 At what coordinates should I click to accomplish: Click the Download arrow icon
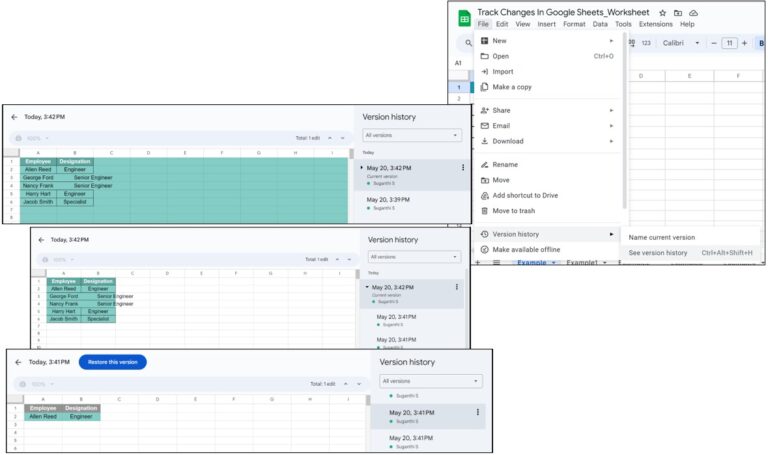click(484, 141)
